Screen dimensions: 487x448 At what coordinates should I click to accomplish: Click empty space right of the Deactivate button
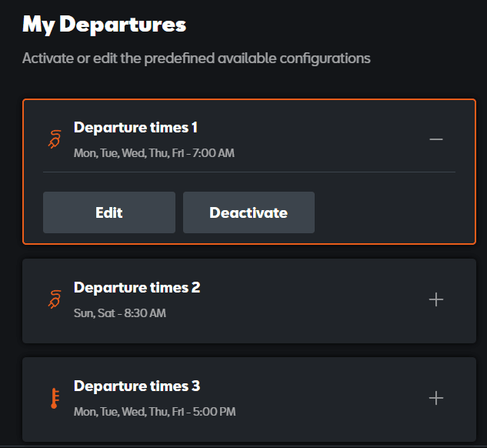click(x=385, y=212)
